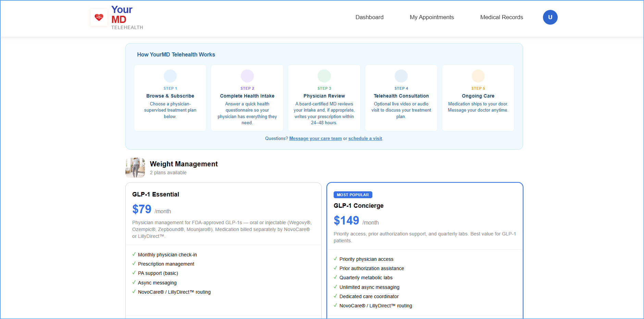Open the Dashboard nav item
644x319 pixels.
[x=369, y=17]
